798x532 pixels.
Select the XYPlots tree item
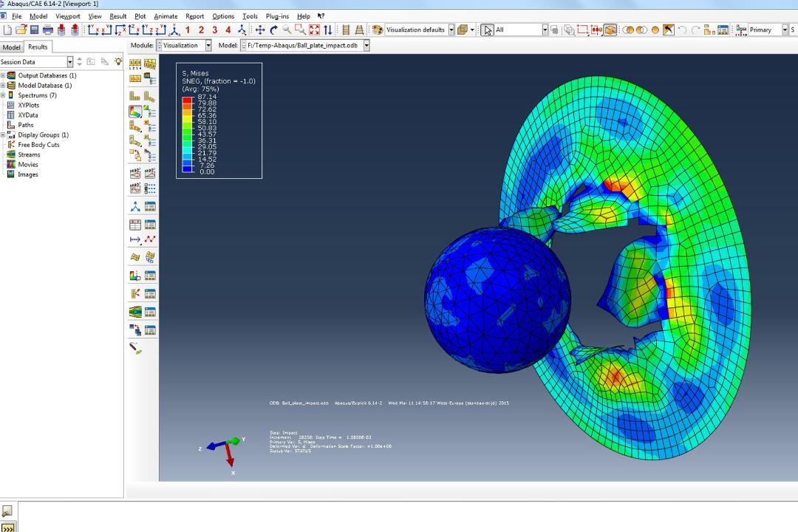point(29,105)
